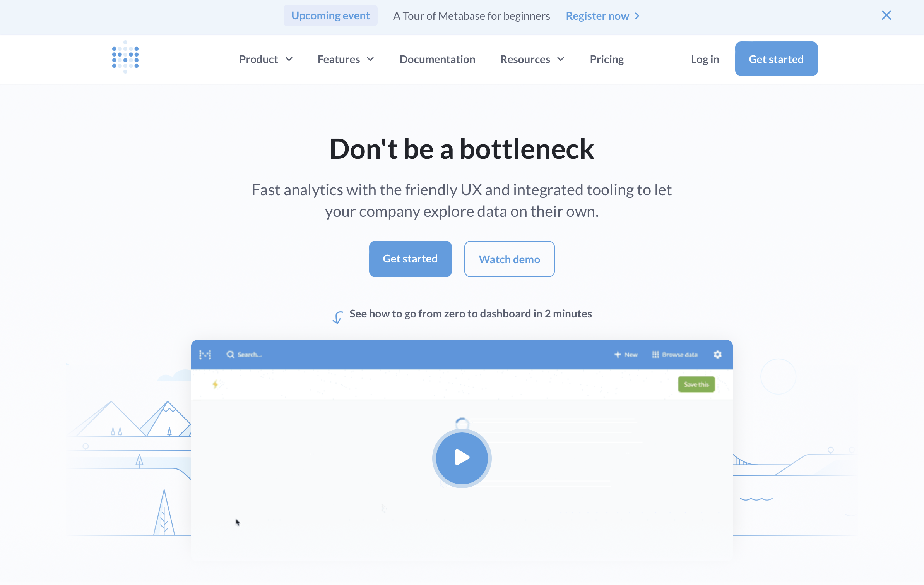Expand the Resources dropdown menu
The height and width of the screenshot is (585, 924).
point(532,58)
